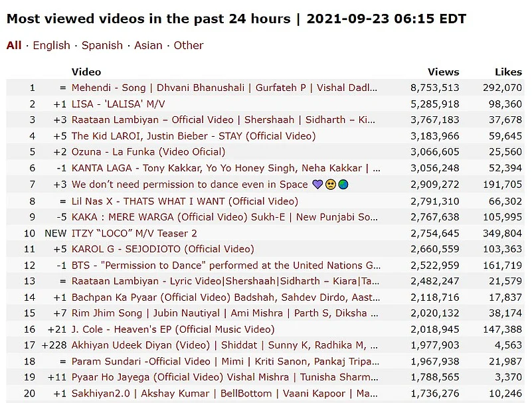The height and width of the screenshot is (403, 532).
Task: Select the English language filter
Action: coord(51,45)
